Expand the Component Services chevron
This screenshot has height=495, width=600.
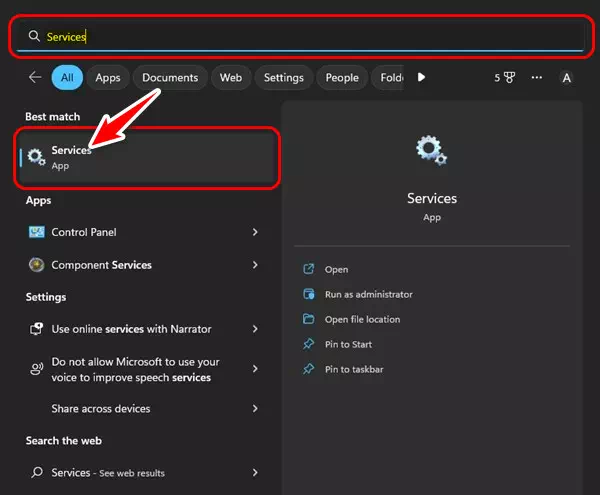[x=255, y=265]
